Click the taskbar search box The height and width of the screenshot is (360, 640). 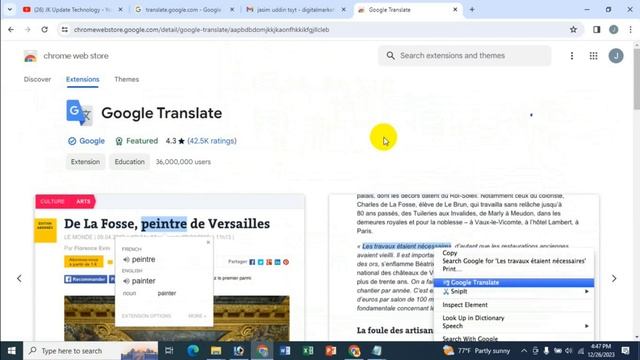coord(91,351)
